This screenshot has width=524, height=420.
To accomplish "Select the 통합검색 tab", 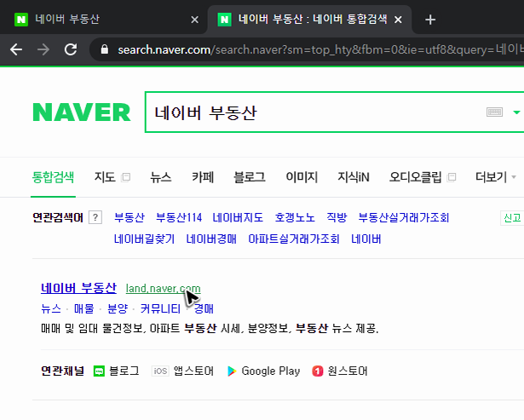I will 53,177.
